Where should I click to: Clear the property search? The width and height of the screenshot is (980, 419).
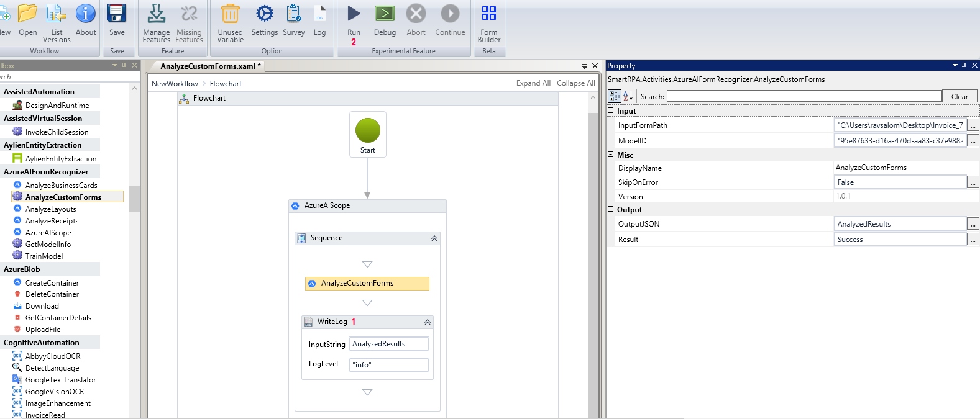tap(959, 96)
